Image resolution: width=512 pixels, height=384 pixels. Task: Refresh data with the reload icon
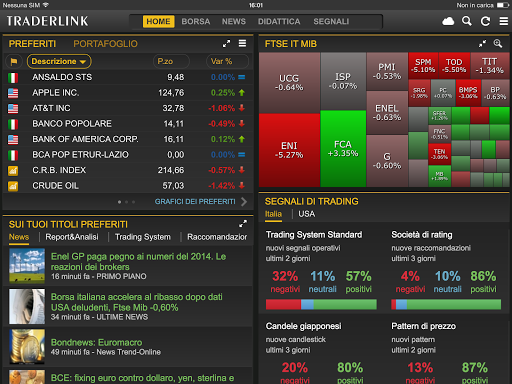(485, 21)
